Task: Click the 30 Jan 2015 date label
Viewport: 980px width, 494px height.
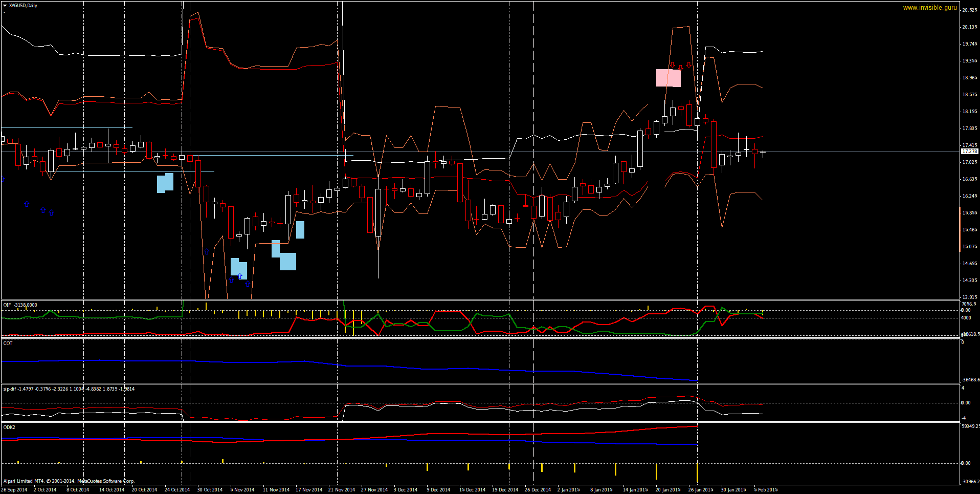Action: tap(733, 490)
